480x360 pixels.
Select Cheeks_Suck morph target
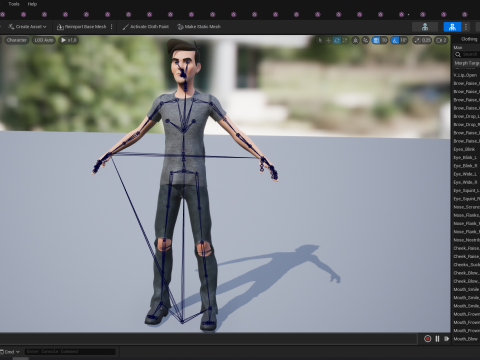pos(466,265)
